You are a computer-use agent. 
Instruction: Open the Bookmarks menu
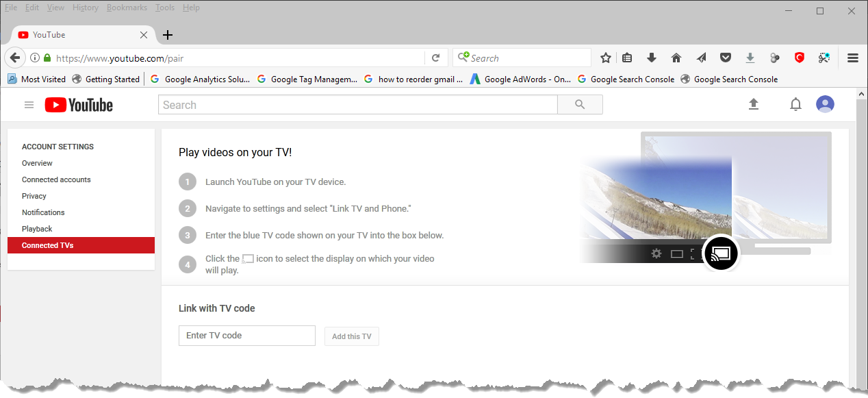tap(127, 8)
